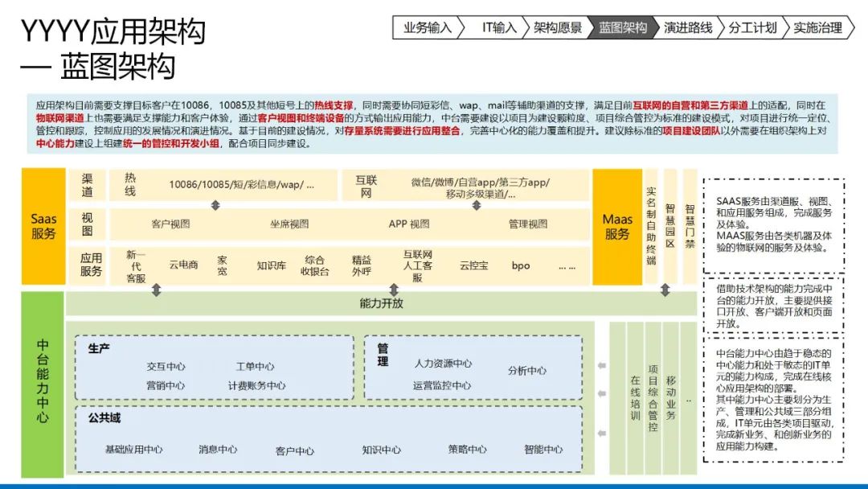Image resolution: width=868 pixels, height=489 pixels.
Task: Click 消息中心 in 公共域
Action: (x=218, y=450)
